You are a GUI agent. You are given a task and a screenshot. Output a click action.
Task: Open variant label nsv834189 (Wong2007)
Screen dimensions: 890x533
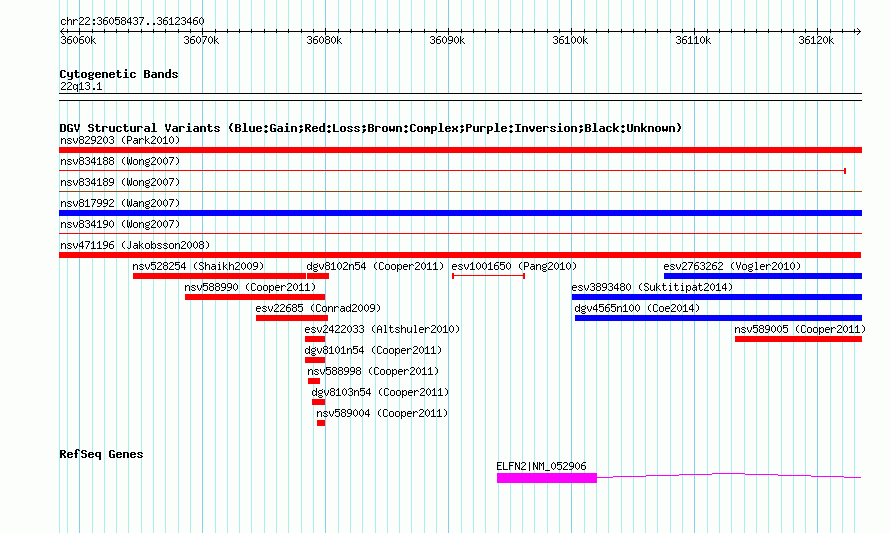pos(120,182)
